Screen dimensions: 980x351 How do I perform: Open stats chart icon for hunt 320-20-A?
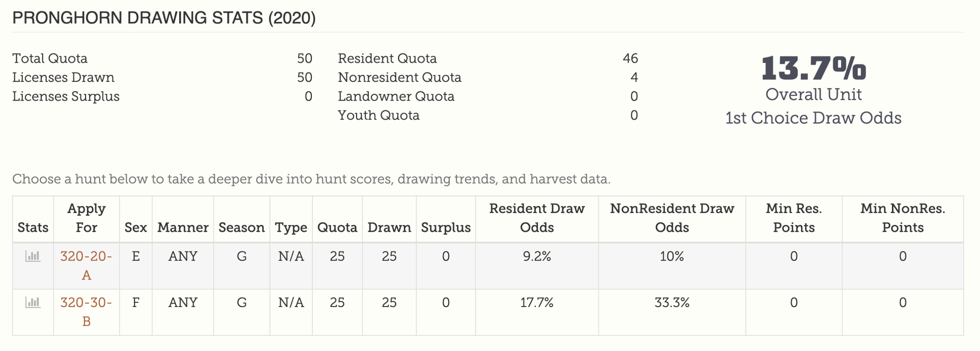click(33, 256)
